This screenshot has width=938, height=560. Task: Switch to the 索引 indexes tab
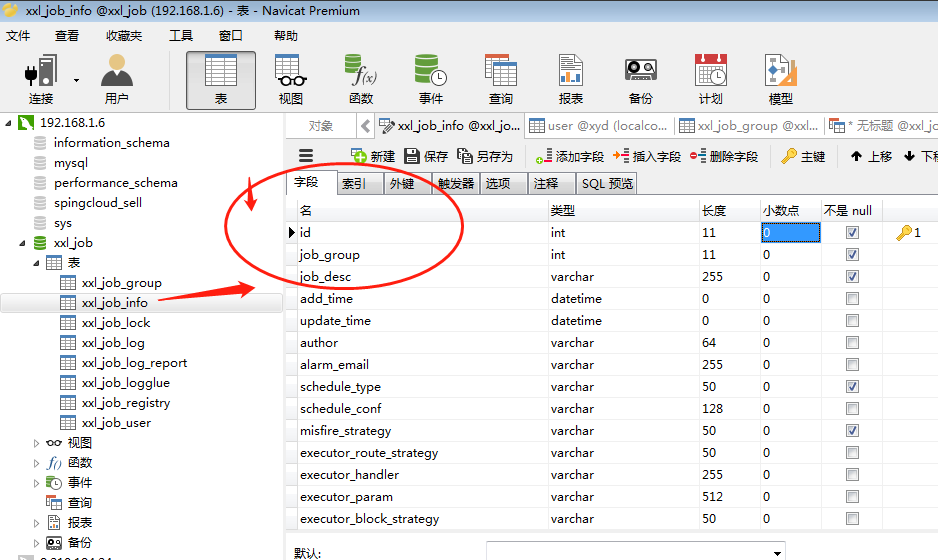(x=359, y=183)
